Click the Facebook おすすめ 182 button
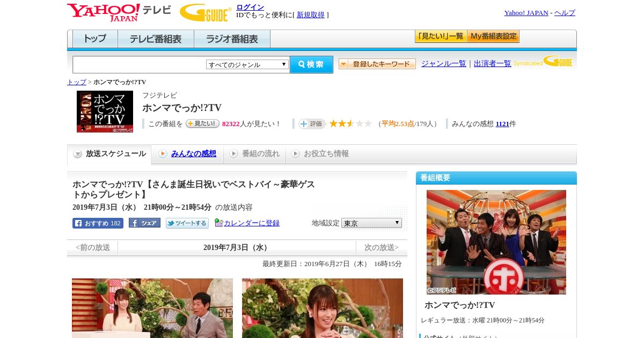The width and height of the screenshot is (644, 338). (x=98, y=223)
